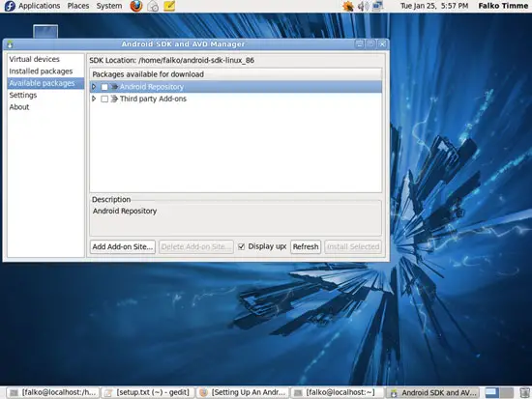The height and width of the screenshot is (399, 532).
Task: Switch to the Installed packages section
Action: click(41, 71)
